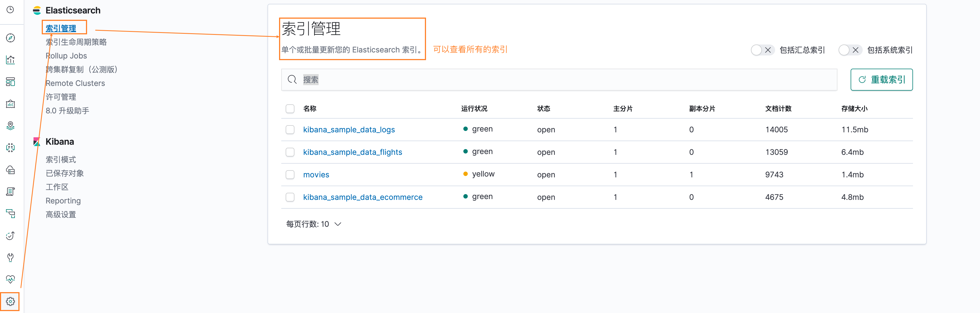Click the Kibana logo icon

[37, 142]
